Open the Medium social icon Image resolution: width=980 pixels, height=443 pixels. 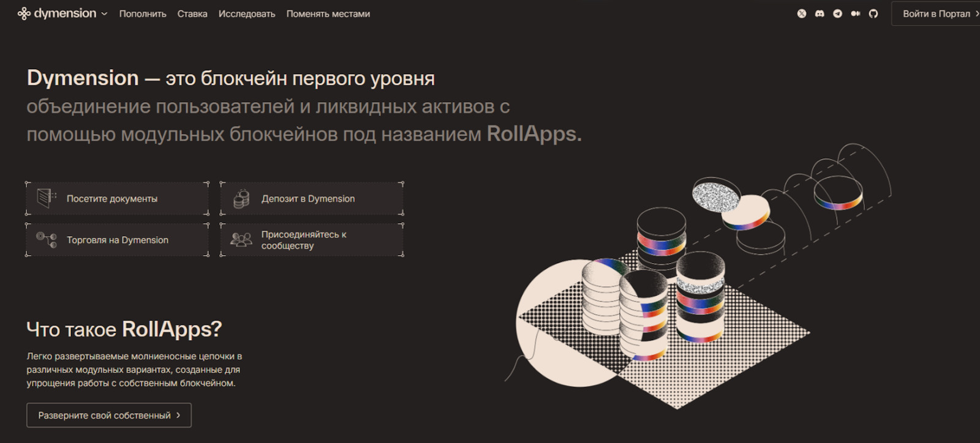pos(855,13)
